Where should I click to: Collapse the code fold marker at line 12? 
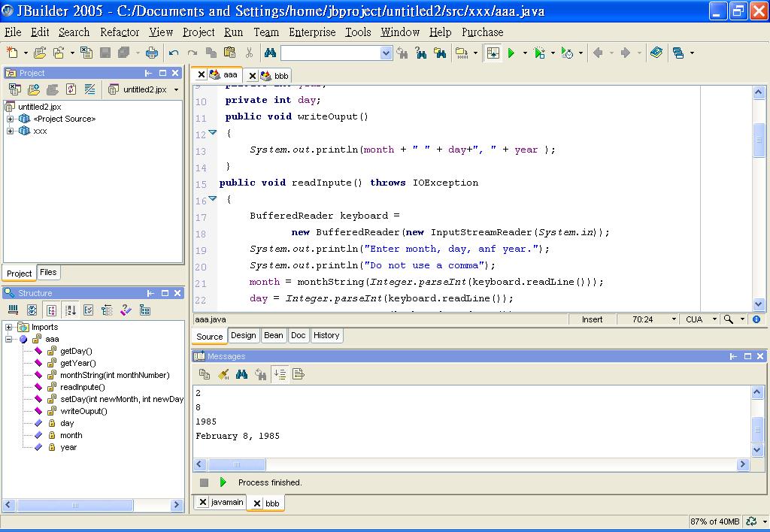point(213,132)
